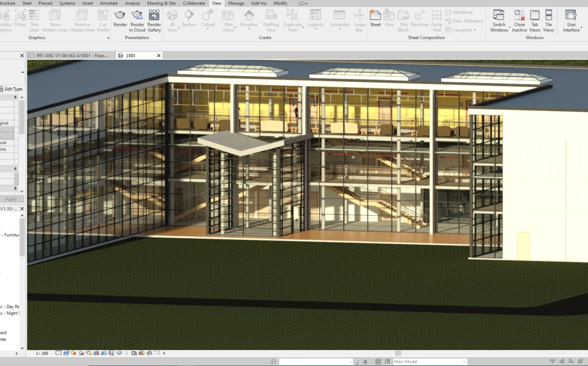The width and height of the screenshot is (588, 366).
Task: Switch to the Manage ribbon tab
Action: click(x=236, y=3)
